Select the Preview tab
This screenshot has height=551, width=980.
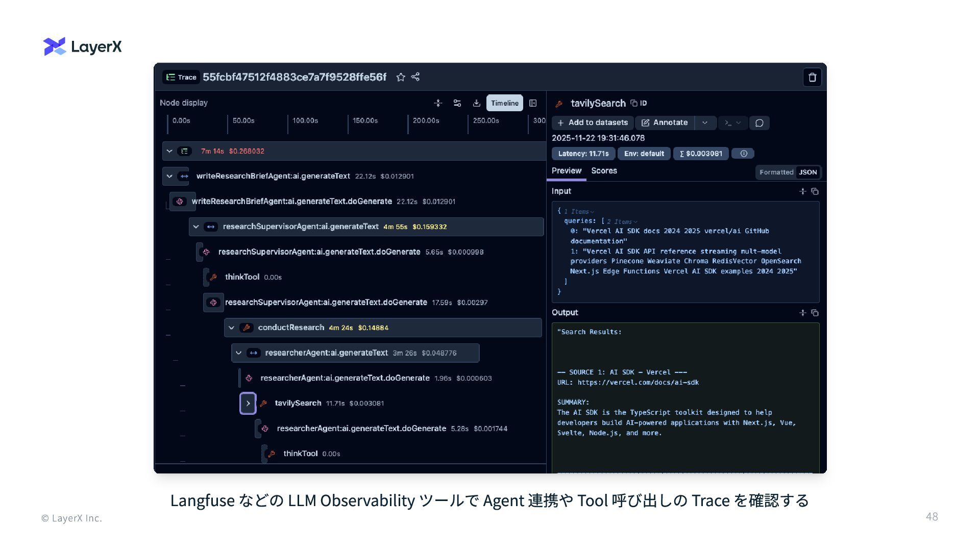pos(566,171)
